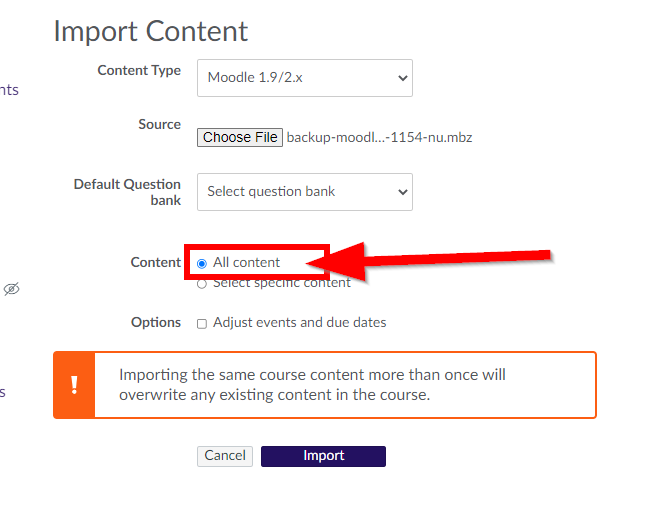Click the Source field label
Viewport: 658px width, 511px height.
[159, 125]
